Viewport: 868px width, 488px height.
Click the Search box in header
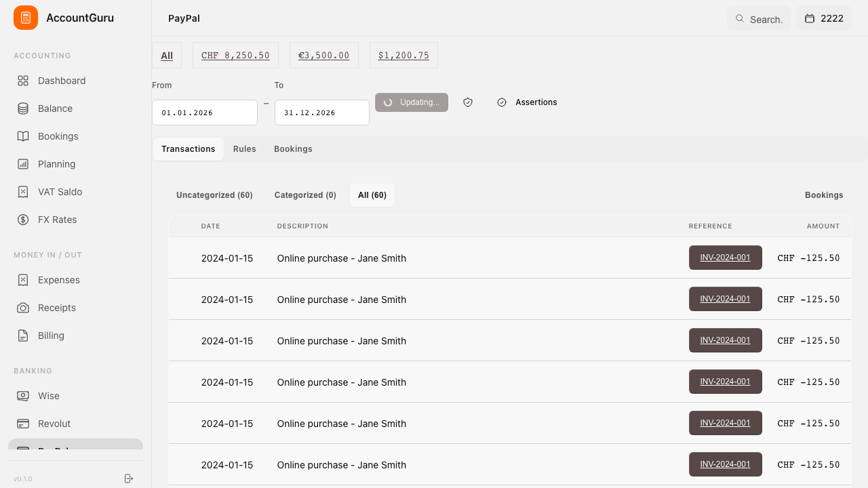click(759, 18)
